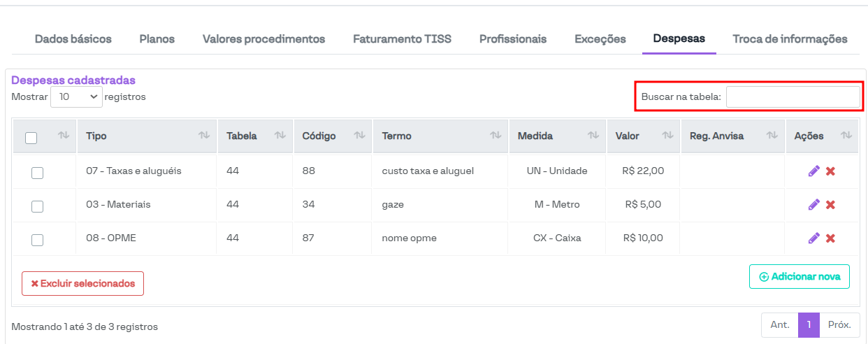The height and width of the screenshot is (344, 868).
Task: Switch to the Faturamento TISS tab
Action: tap(402, 39)
